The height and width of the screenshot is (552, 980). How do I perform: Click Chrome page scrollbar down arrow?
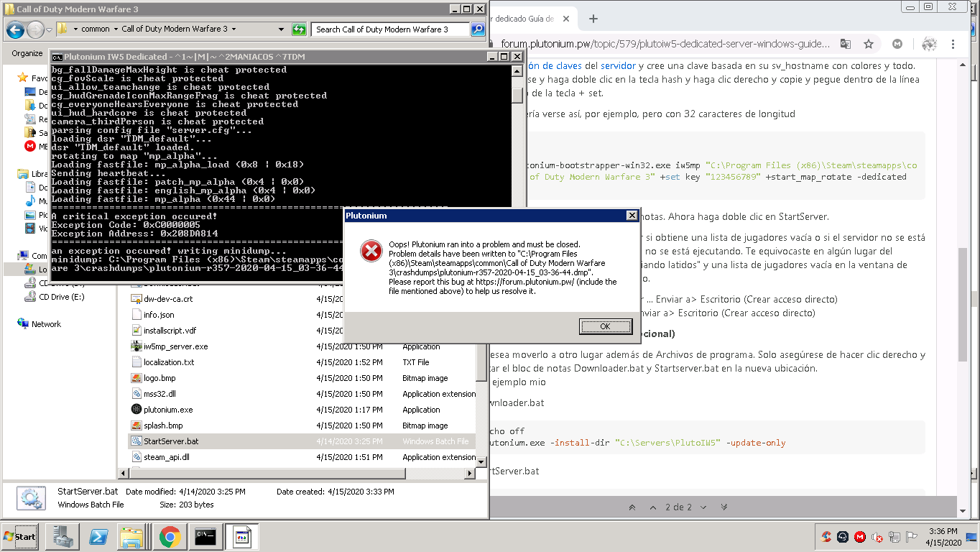[x=962, y=510]
